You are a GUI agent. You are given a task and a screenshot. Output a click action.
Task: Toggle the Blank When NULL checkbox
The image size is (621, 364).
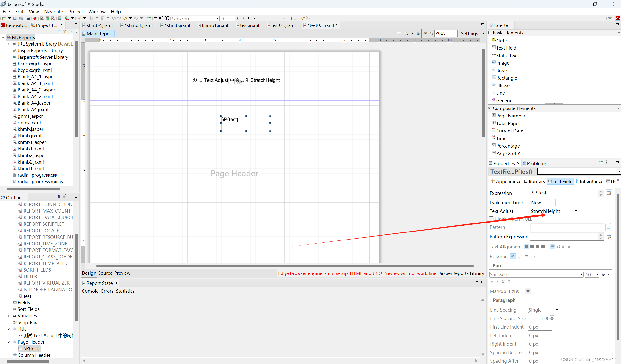click(x=492, y=219)
